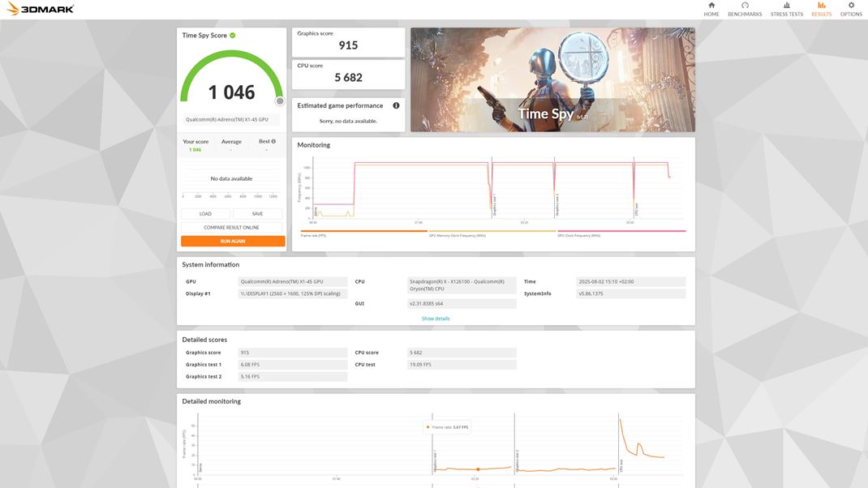Click the CPU field showing Snapdragon X126100
868x488 pixels.
(462, 285)
